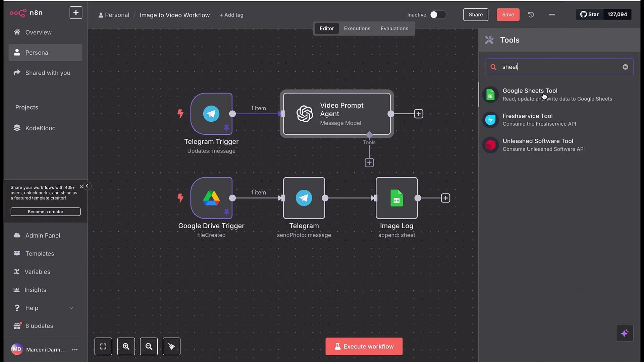Select the Telegram sendPhoto node
Viewport: 644px width, 362px height.
coord(304,198)
